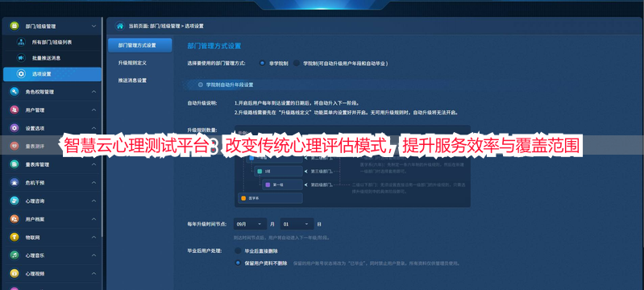Click the 用户管理 menu label
Image resolution: width=644 pixels, height=290 pixels.
35,110
